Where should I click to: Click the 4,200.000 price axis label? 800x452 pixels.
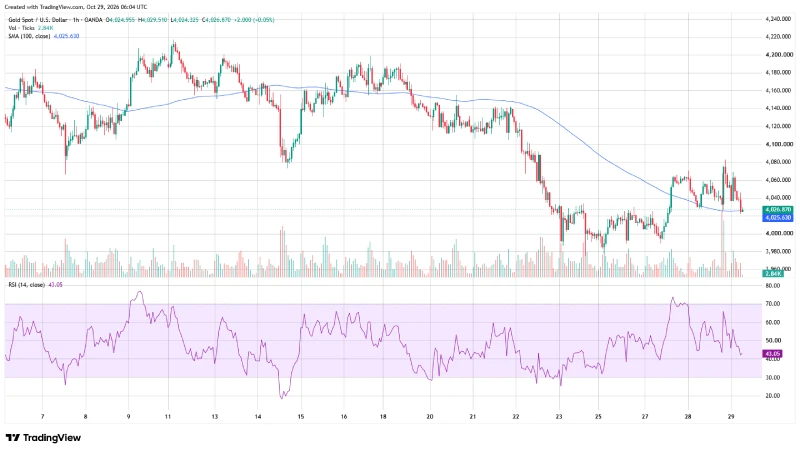(779, 55)
